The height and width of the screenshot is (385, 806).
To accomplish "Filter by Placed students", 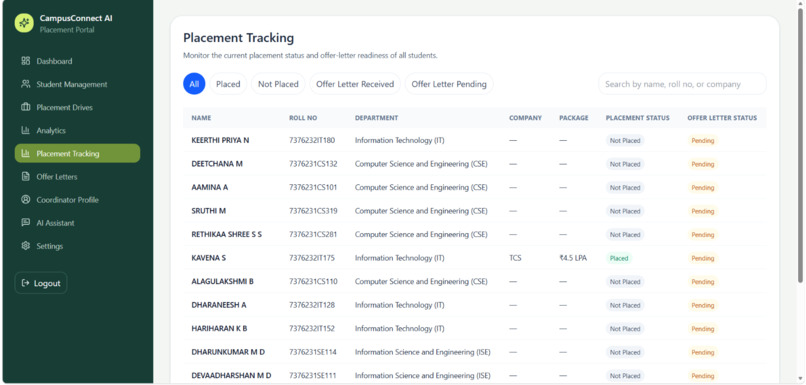I will (228, 84).
